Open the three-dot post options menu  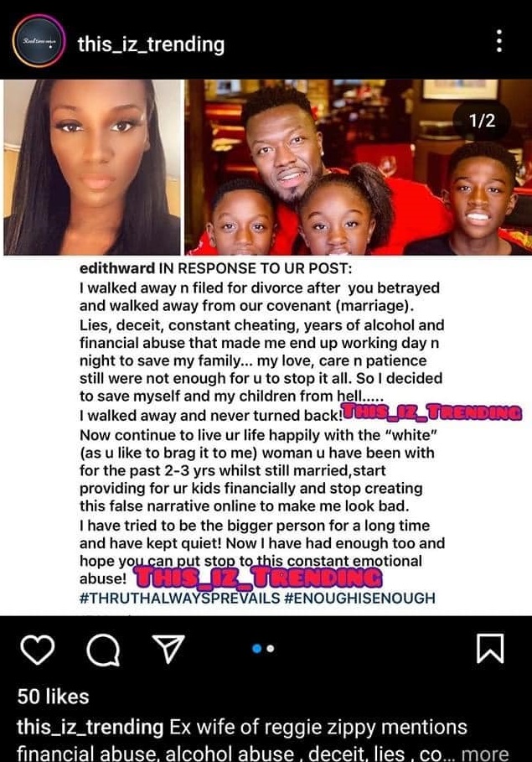pyautogui.click(x=499, y=41)
